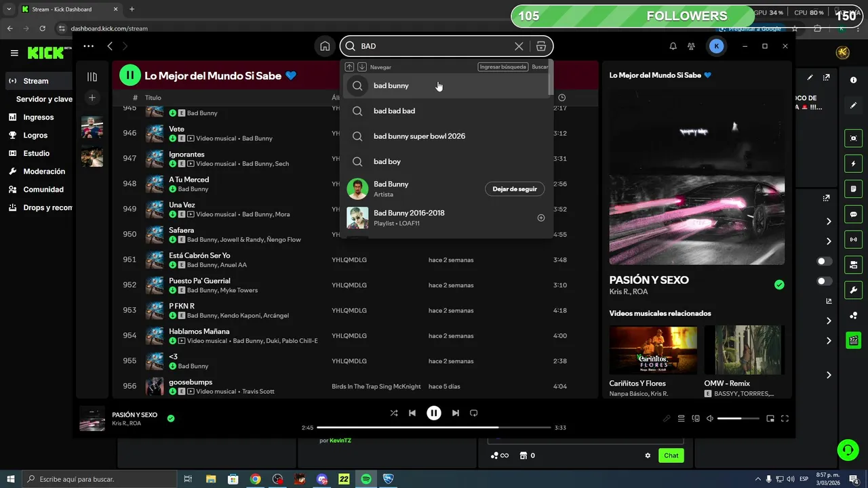This screenshot has height=488, width=868.
Task: Adjust Spotify volume slider
Action: coord(738,418)
